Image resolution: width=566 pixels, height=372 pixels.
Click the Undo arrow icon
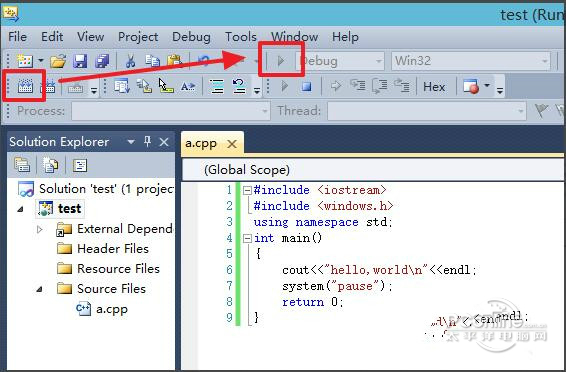pos(203,61)
